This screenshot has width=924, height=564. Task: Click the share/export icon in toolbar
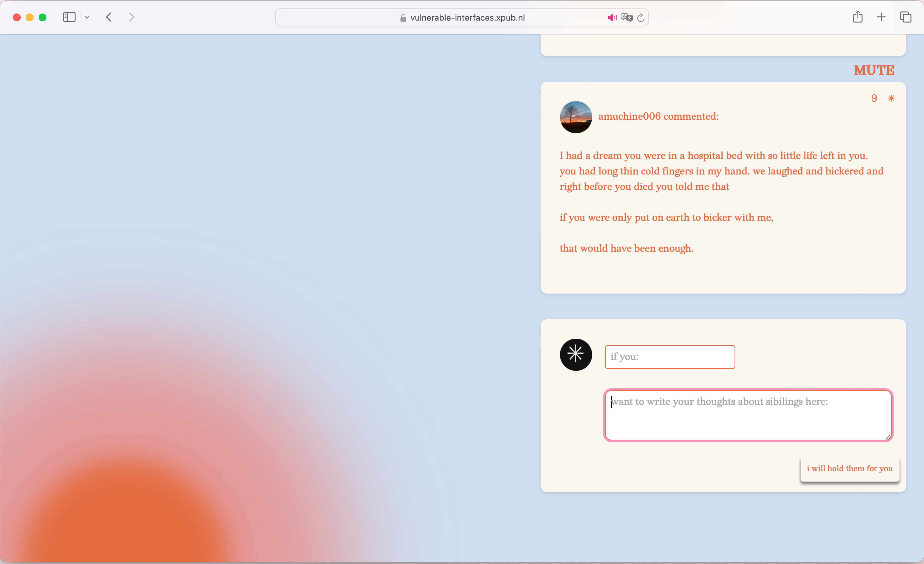pos(858,17)
